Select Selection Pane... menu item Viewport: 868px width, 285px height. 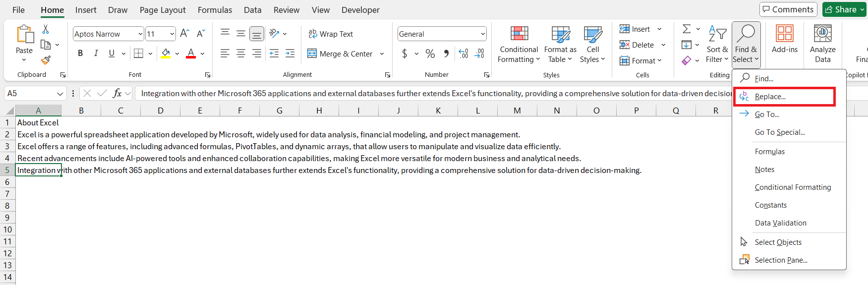pos(789,260)
